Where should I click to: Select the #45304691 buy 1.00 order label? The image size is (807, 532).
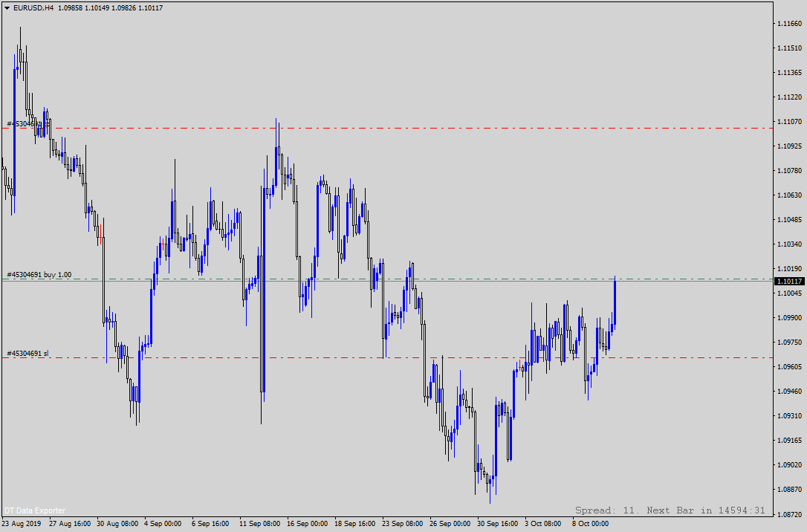pyautogui.click(x=39, y=275)
